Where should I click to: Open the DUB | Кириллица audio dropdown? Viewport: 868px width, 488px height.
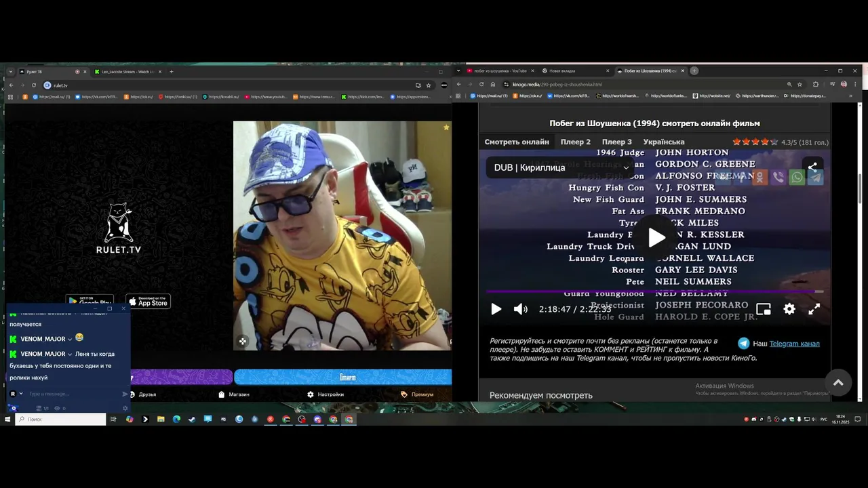pos(560,167)
